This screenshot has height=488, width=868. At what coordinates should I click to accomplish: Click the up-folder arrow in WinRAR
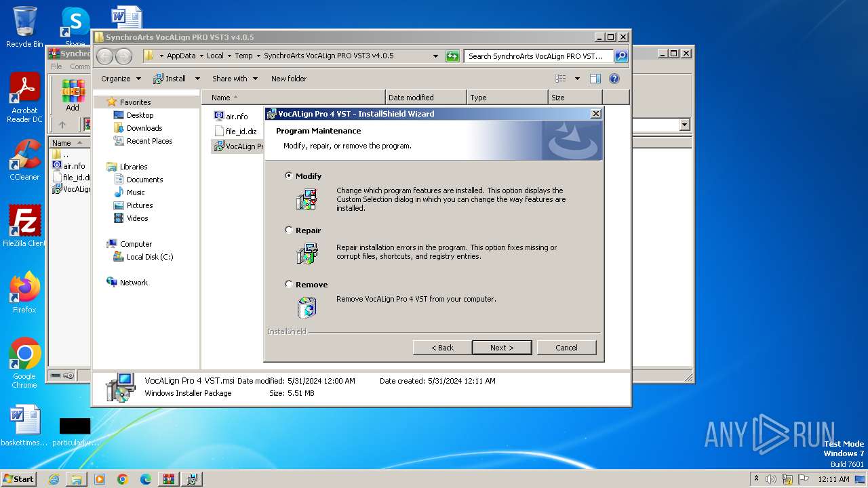click(62, 125)
